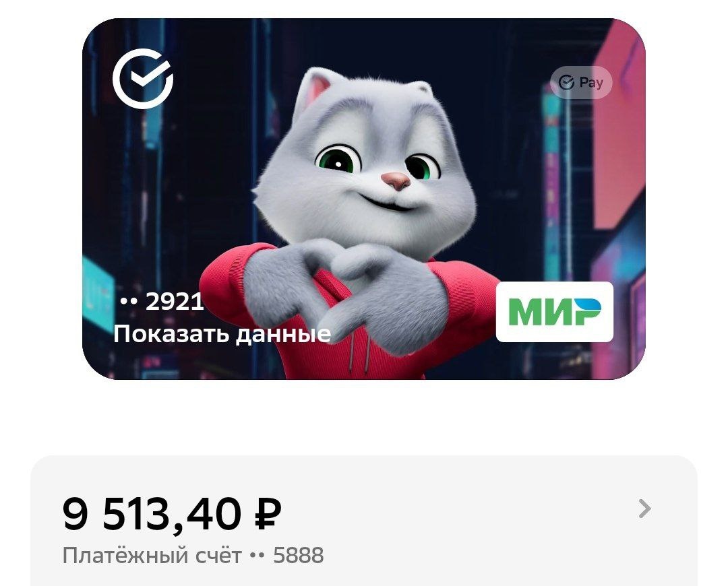Click the pink neon sign on card
728x586 pixels.
(618, 125)
